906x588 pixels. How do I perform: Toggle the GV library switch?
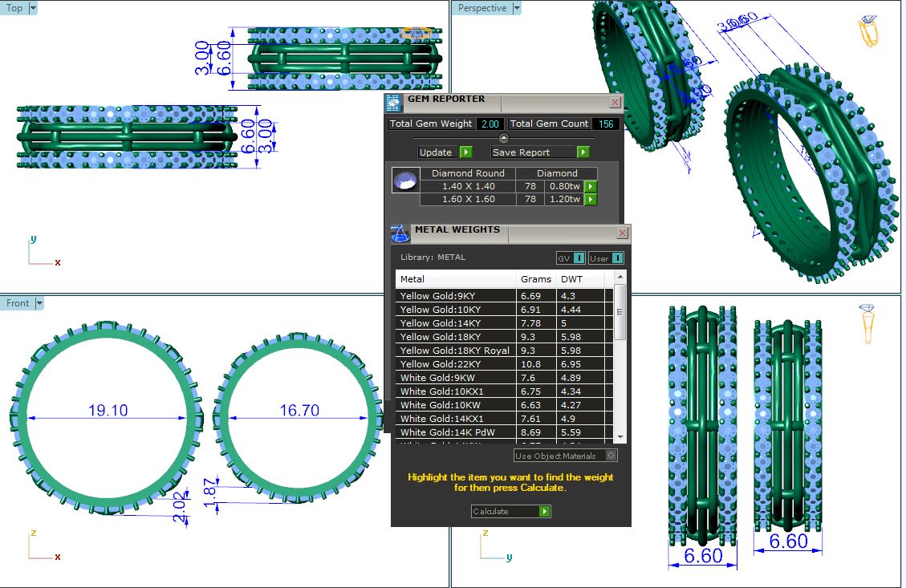tap(570, 258)
